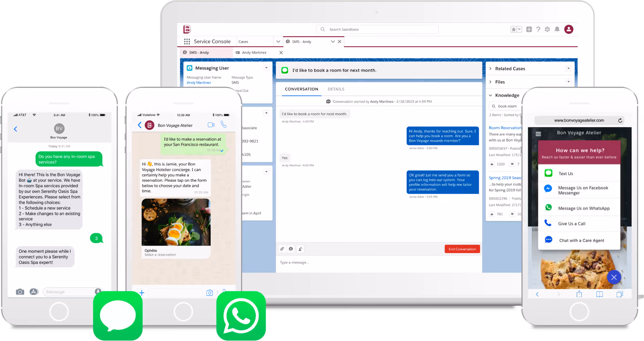This screenshot has height=341, width=644.
Task: Tap the video call icon in WhatsApp
Action: coord(211,125)
